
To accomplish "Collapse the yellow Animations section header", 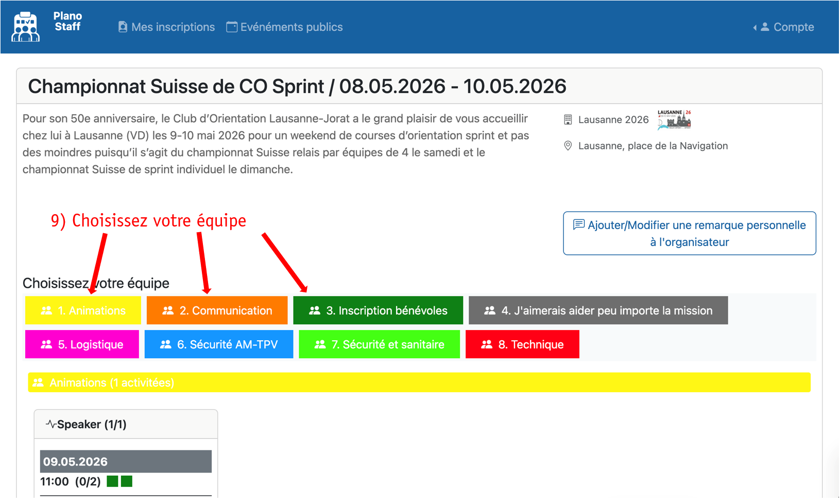I will click(419, 383).
